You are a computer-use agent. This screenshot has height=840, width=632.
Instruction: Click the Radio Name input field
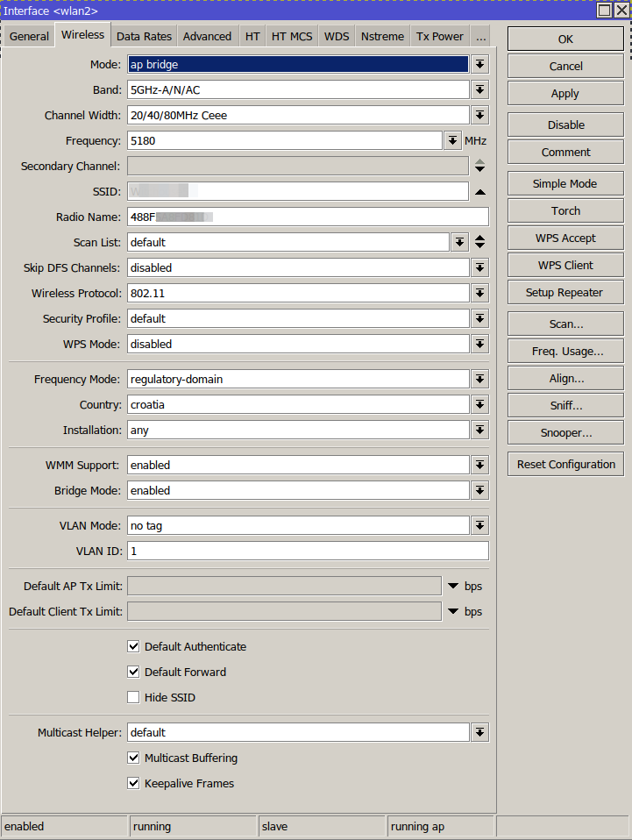pyautogui.click(x=308, y=217)
